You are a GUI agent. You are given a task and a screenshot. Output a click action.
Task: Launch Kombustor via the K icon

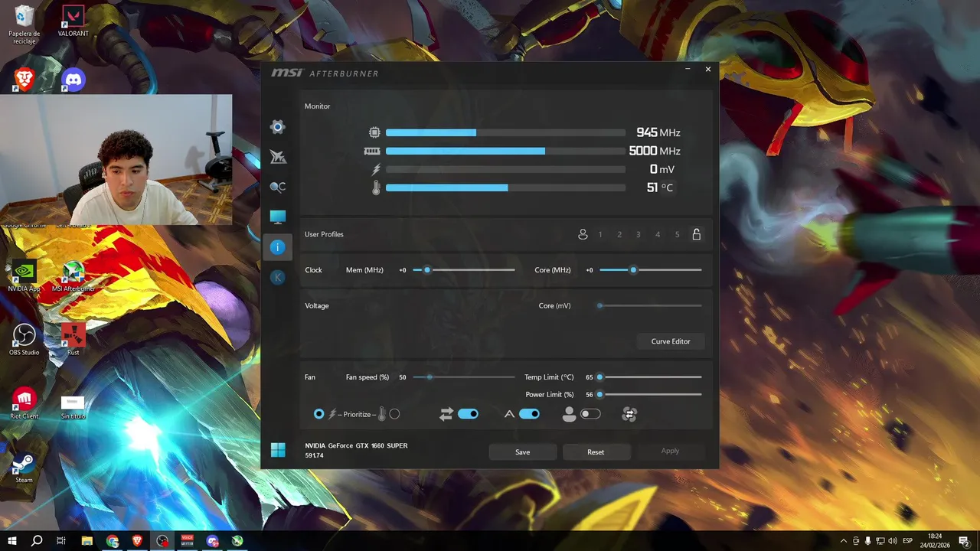pos(278,277)
